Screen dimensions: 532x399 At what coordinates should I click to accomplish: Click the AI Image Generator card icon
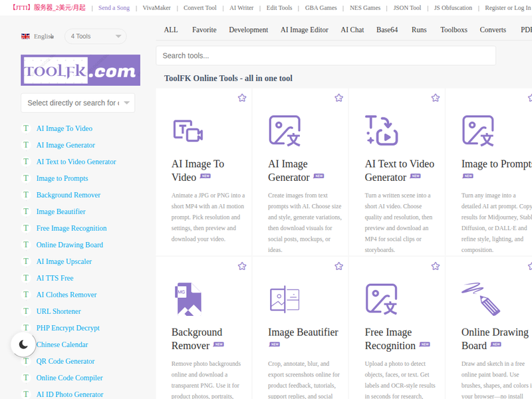(285, 130)
